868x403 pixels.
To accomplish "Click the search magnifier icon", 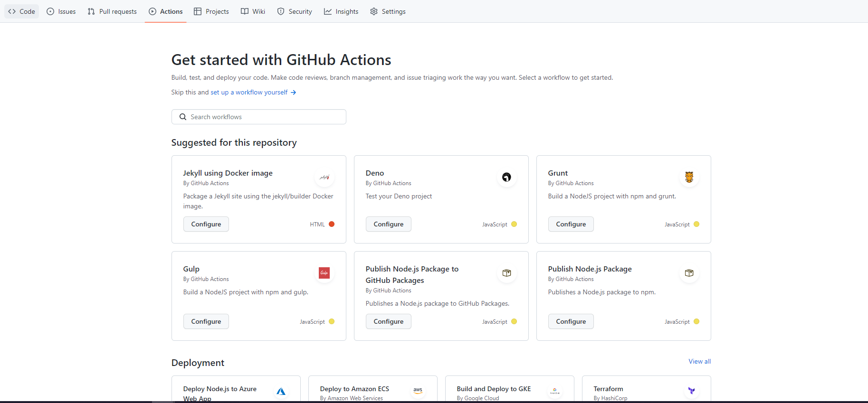I will tap(183, 117).
